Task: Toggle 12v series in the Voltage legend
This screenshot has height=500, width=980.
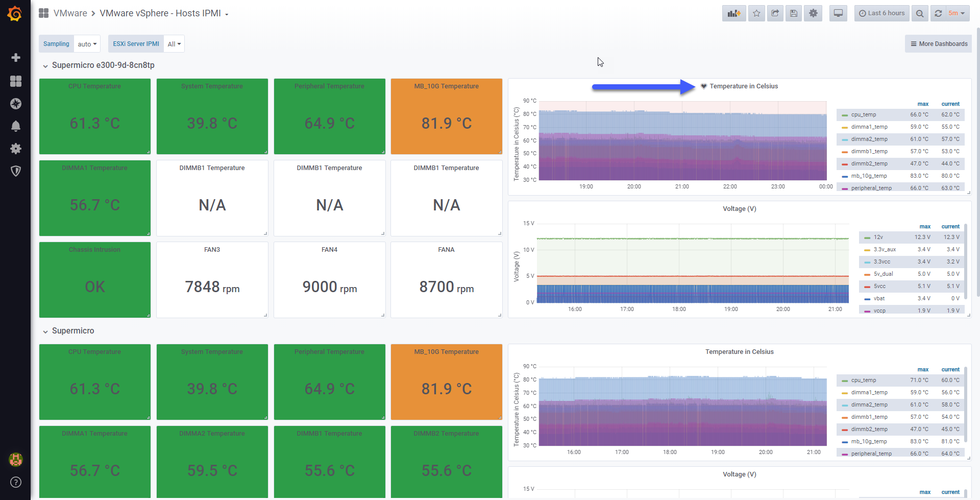Action: [878, 237]
